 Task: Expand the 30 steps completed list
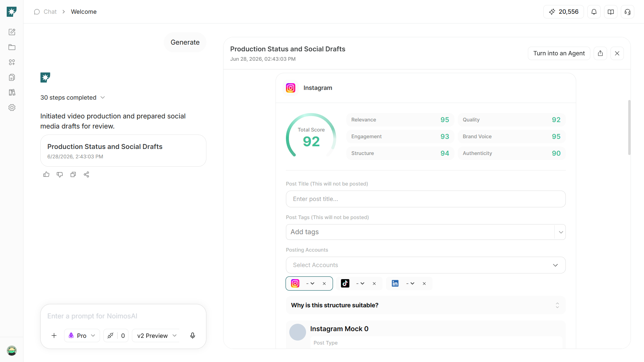click(73, 98)
